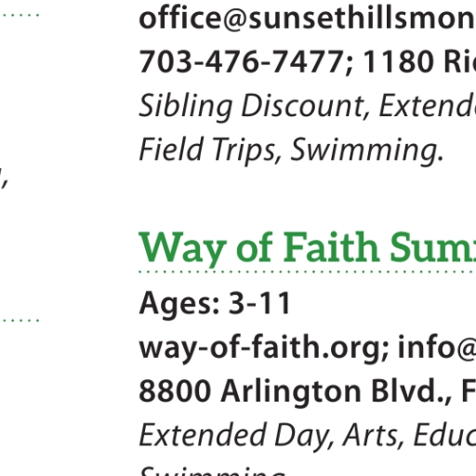476x476 pixels.
Task: Click the word Faith in green heading
Action: tap(331, 247)
